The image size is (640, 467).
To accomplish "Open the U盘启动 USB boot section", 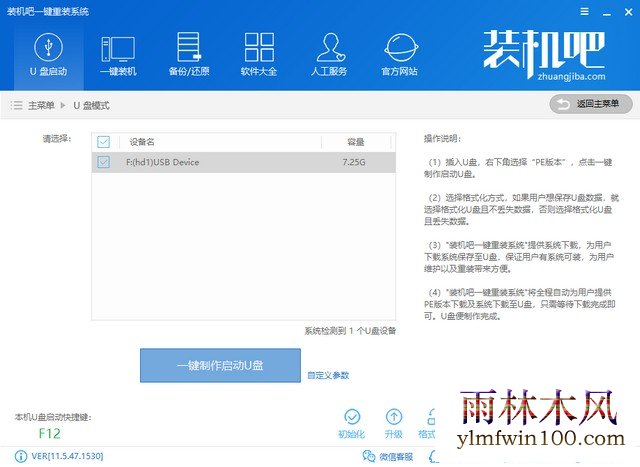I will point(49,56).
